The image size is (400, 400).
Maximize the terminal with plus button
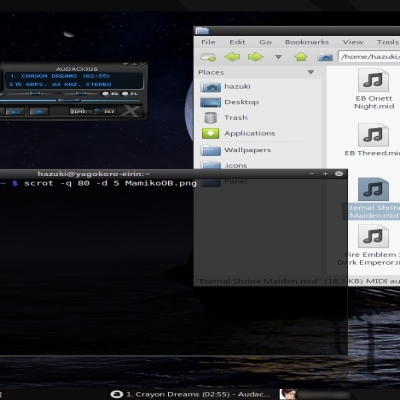[x=325, y=174]
